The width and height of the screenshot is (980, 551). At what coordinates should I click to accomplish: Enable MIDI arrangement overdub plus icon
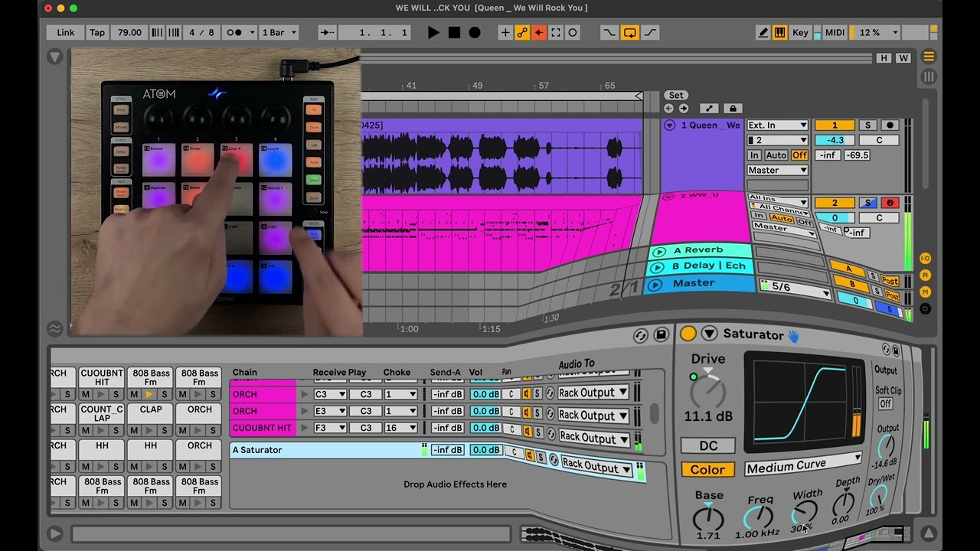click(505, 32)
